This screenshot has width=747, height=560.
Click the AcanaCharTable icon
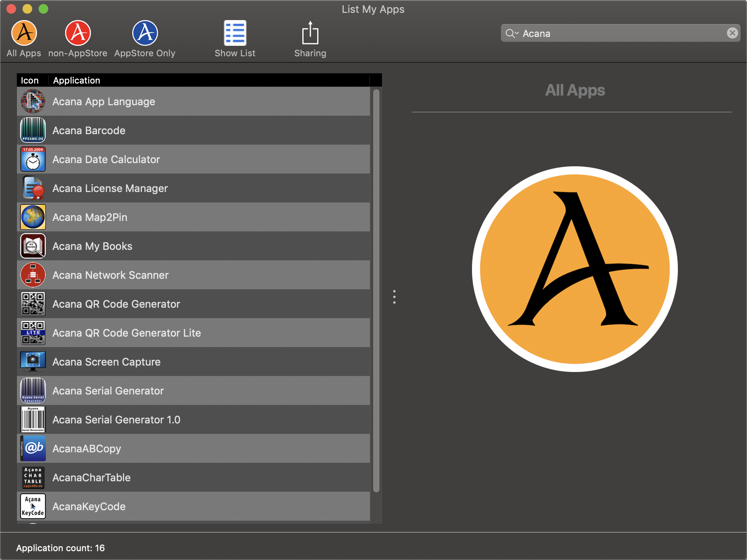(33, 478)
